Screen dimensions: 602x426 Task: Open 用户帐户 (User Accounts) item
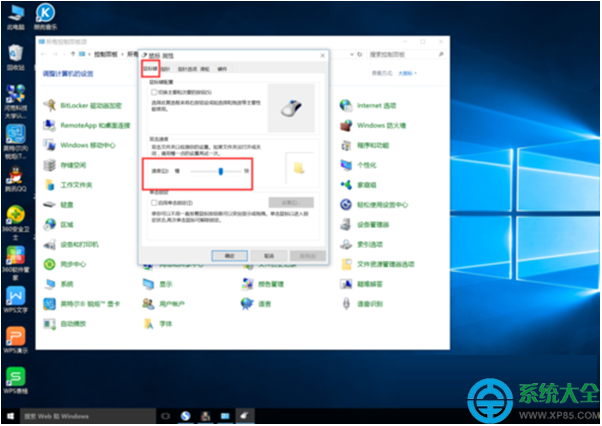pyautogui.click(x=164, y=304)
